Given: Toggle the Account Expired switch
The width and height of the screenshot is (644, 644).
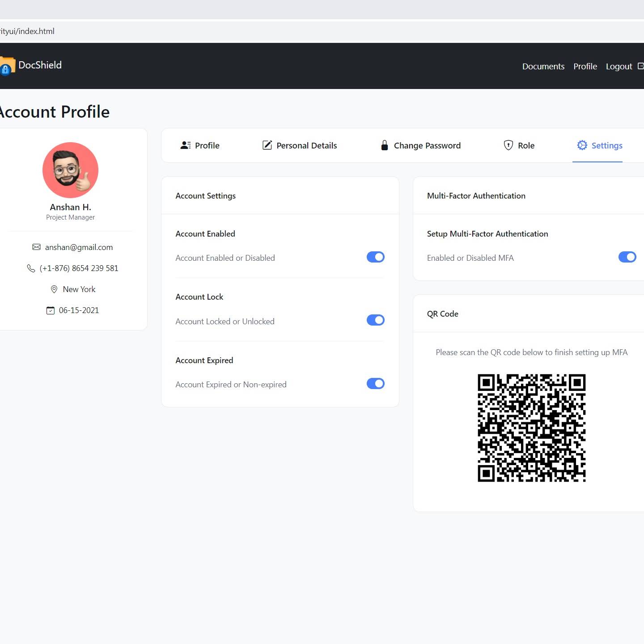Looking at the screenshot, I should [x=376, y=384].
